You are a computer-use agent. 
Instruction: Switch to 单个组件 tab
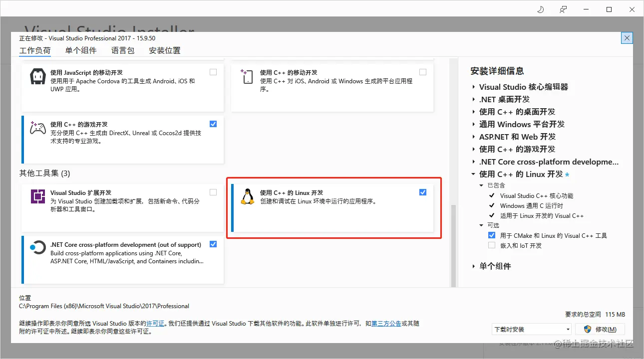point(81,50)
